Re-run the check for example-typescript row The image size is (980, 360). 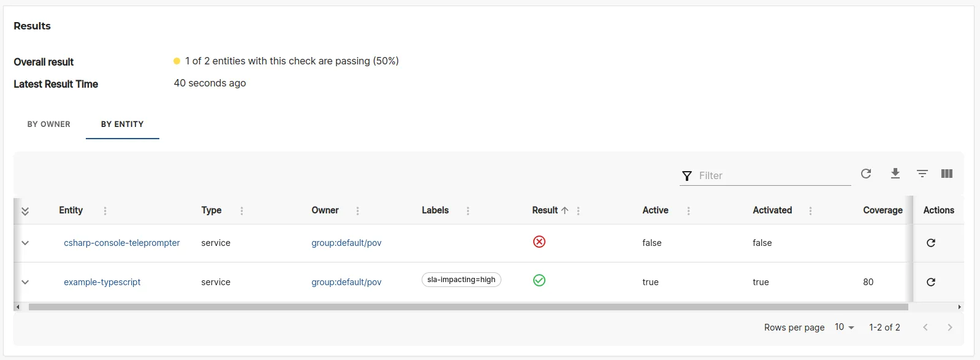tap(930, 282)
